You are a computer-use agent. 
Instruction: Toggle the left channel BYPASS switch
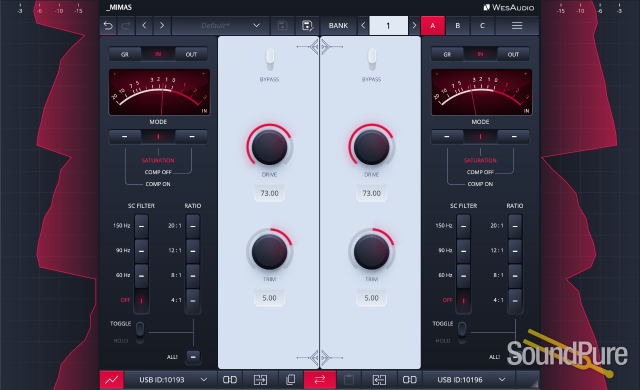click(269, 59)
